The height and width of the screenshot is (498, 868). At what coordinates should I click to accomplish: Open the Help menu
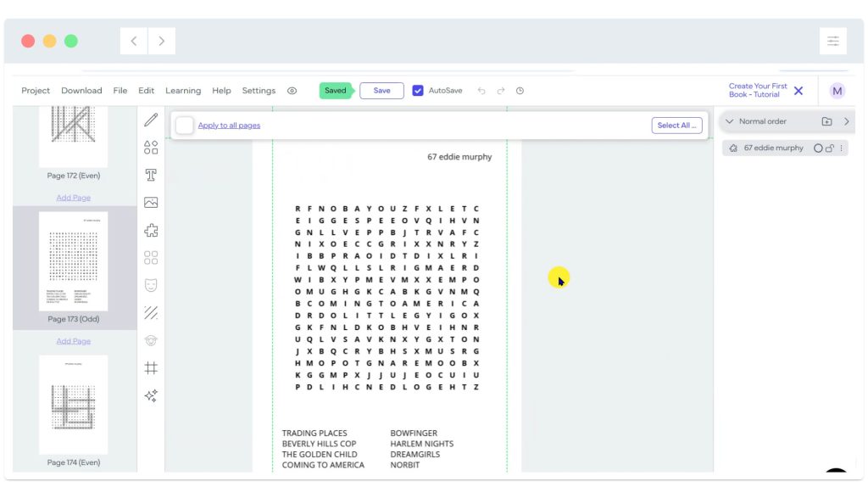coord(221,91)
